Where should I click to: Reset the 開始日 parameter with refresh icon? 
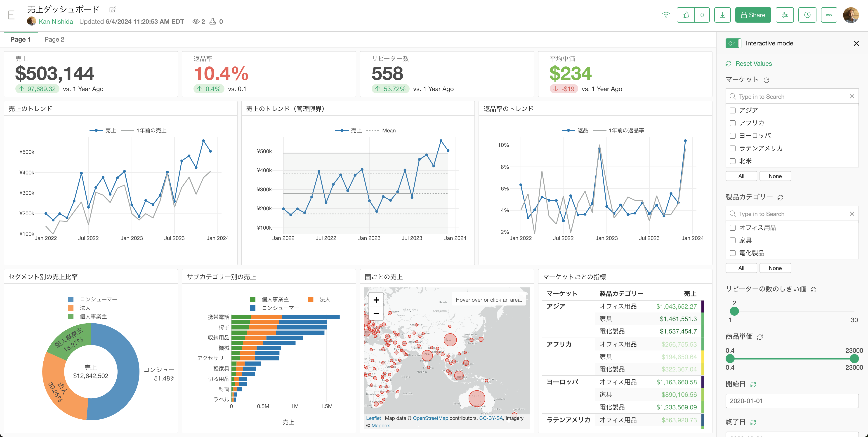point(753,384)
